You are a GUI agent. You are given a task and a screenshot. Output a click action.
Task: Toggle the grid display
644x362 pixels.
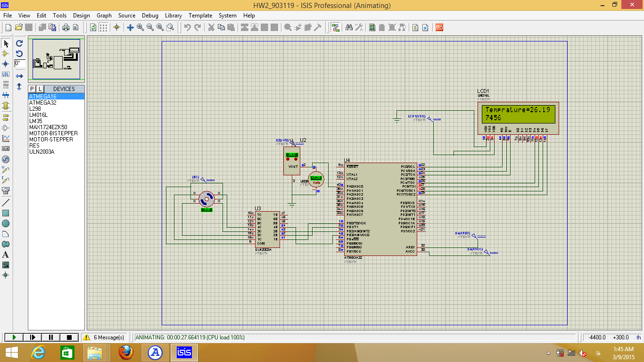pyautogui.click(x=103, y=27)
